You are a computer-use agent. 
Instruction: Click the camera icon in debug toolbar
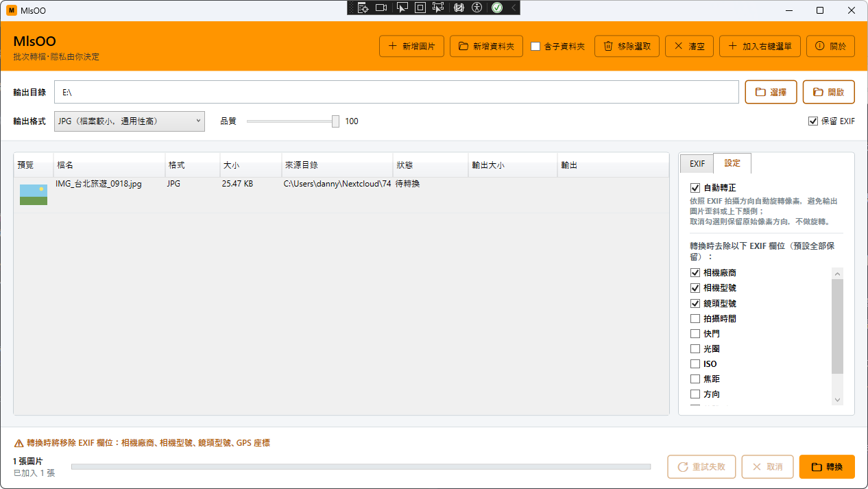point(381,8)
